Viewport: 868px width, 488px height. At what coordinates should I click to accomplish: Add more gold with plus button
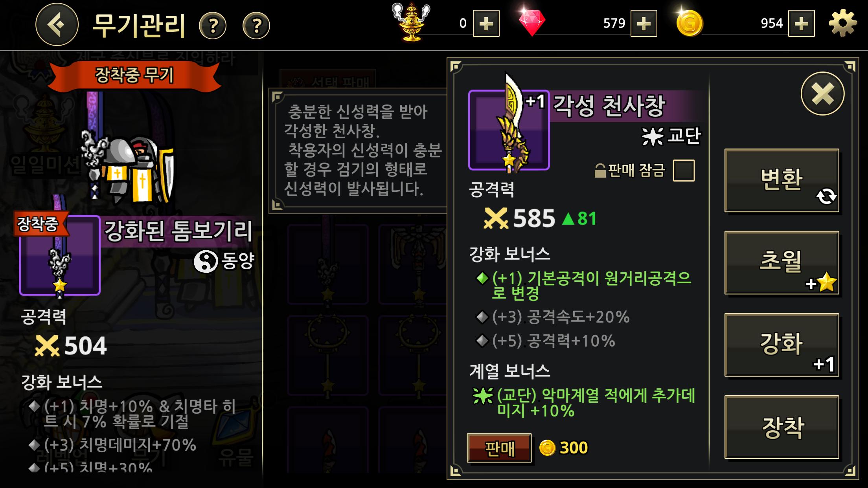[802, 24]
